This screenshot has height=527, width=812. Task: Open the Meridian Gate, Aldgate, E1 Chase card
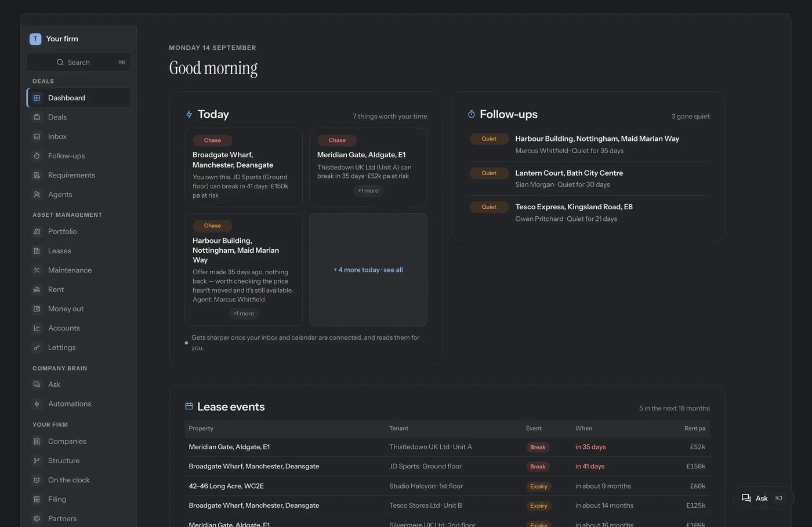click(x=368, y=167)
